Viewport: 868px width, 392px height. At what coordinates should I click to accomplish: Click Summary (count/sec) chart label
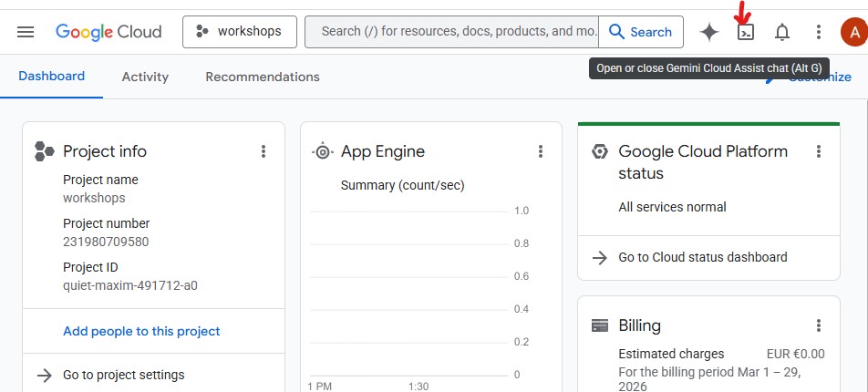[x=402, y=185]
